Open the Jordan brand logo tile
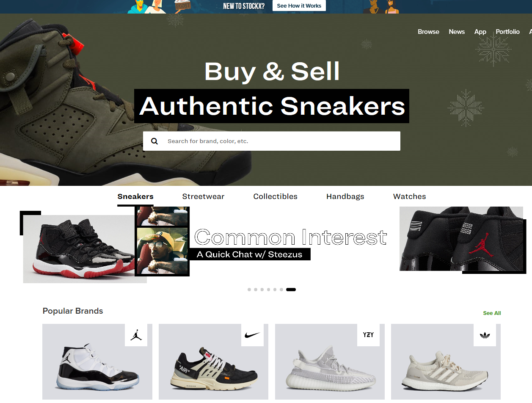Screen dimensions: 532x403 136,335
